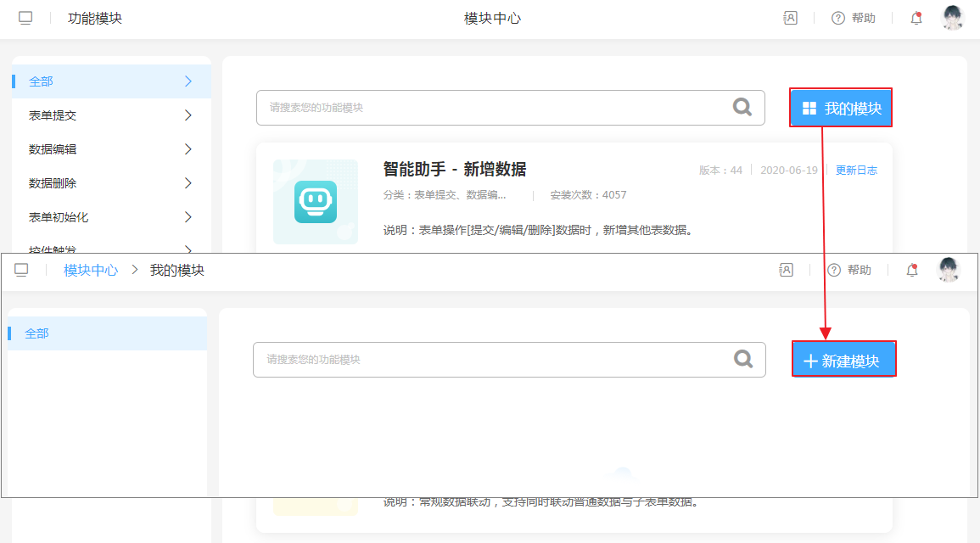Select 全部 category with chevron in sidebar
This screenshot has width=980, height=543.
click(110, 81)
